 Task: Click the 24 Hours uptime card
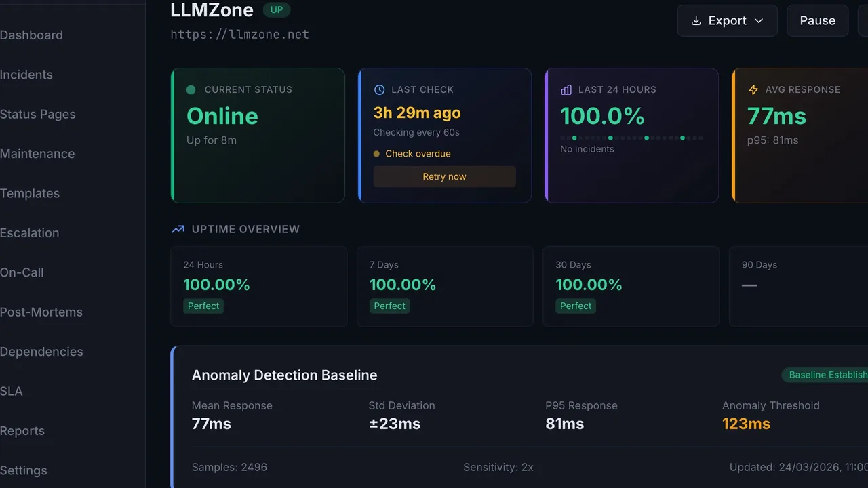coord(259,287)
